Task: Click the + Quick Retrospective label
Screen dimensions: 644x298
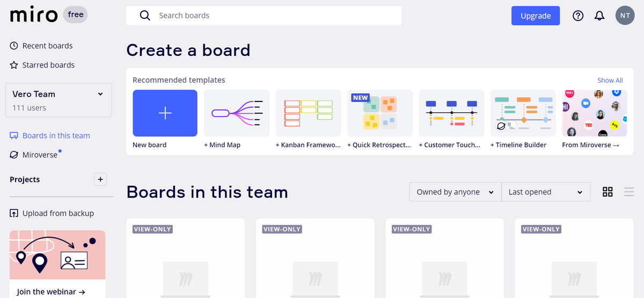Action: [x=379, y=145]
